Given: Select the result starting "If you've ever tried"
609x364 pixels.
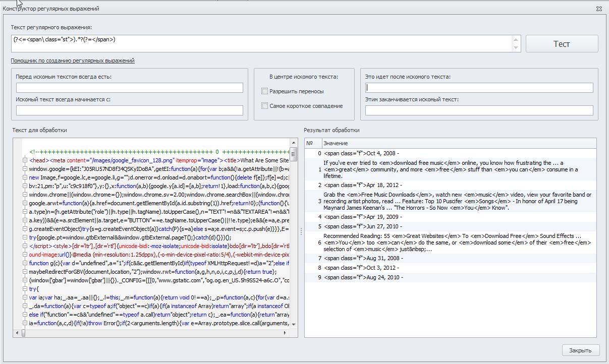Looking at the screenshot, I should (x=450, y=169).
